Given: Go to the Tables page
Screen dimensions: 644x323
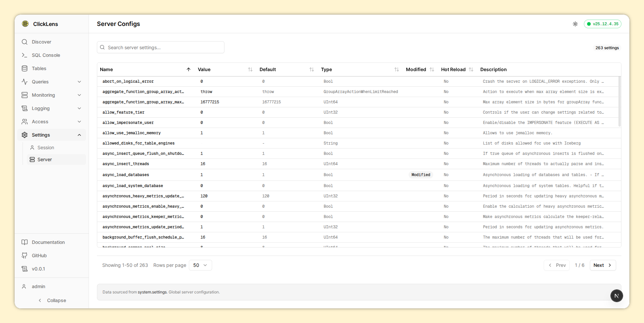Looking at the screenshot, I should coord(39,68).
